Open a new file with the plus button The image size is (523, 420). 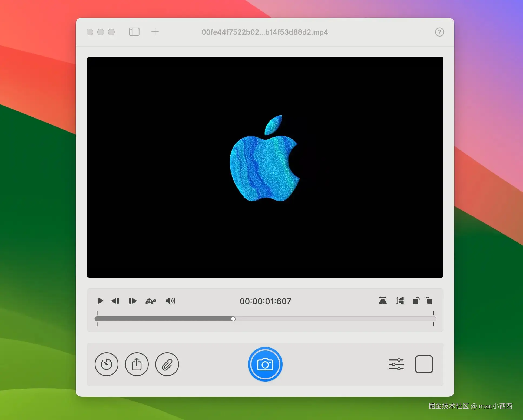(x=155, y=32)
